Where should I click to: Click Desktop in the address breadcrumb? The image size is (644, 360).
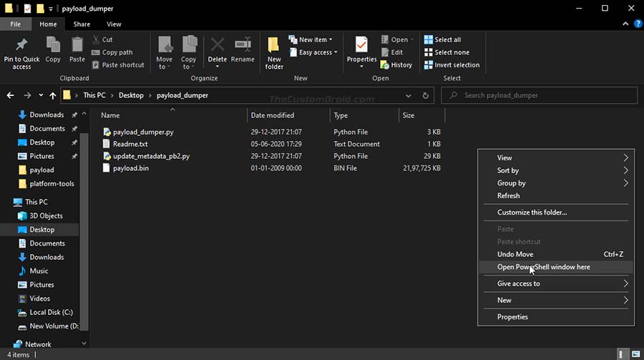tap(131, 95)
